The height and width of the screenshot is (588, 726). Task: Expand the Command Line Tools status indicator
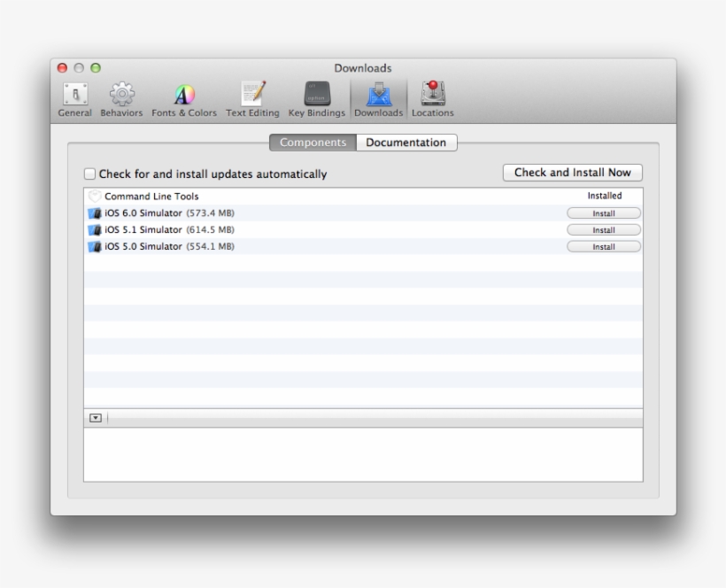coord(96,196)
